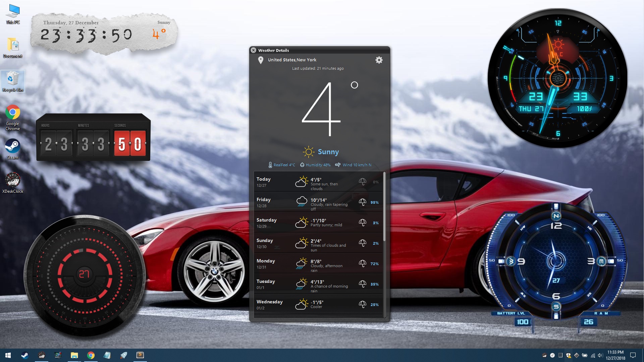Open File Explorer from the taskbar
The image size is (644, 362).
[x=74, y=355]
